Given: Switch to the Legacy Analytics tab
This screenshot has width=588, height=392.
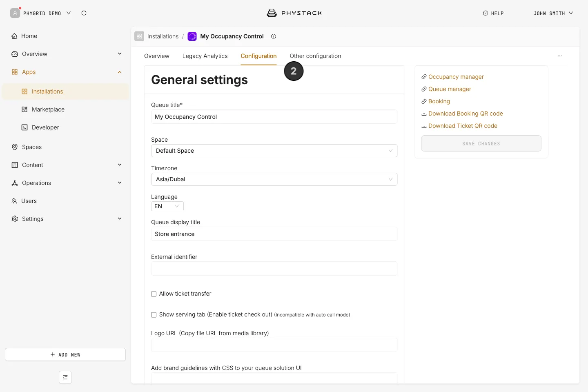Looking at the screenshot, I should (205, 56).
